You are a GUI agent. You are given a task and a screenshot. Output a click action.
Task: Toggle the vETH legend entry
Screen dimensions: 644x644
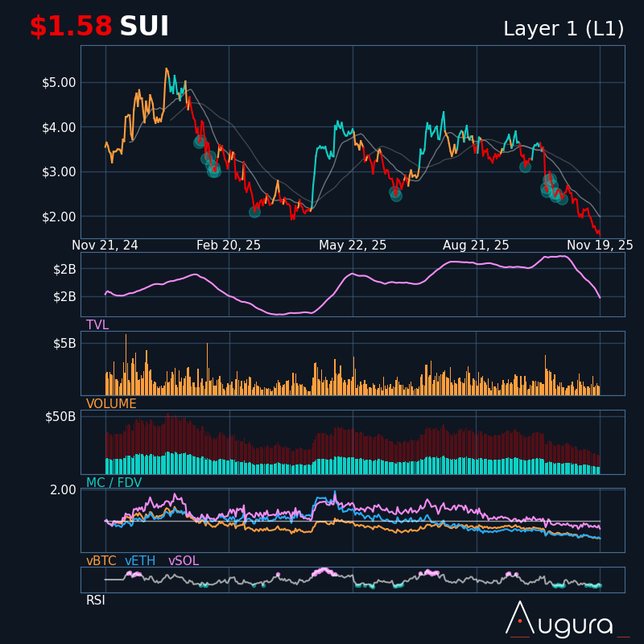coord(140,561)
